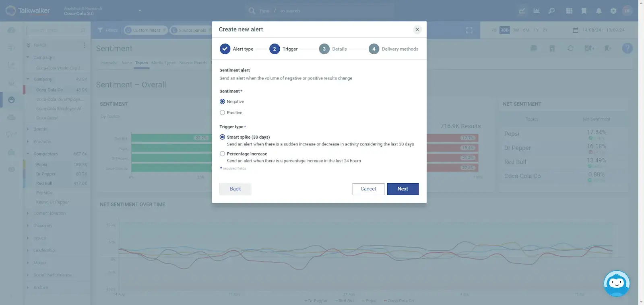
Task: Collapse the Campaign topic group
Action: [28, 57]
